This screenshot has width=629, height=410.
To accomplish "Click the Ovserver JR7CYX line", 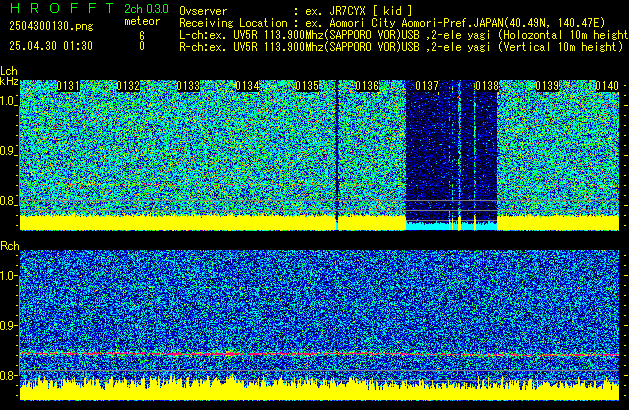I will point(296,11).
